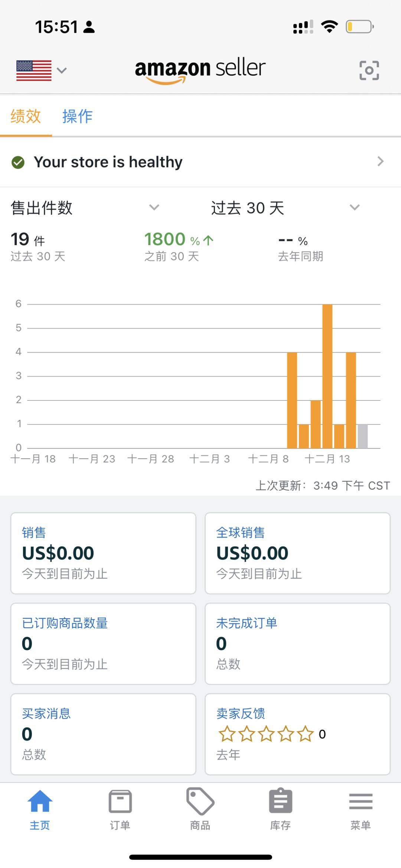Open the US flag marketplace selector
401x868 pixels.
[41, 70]
